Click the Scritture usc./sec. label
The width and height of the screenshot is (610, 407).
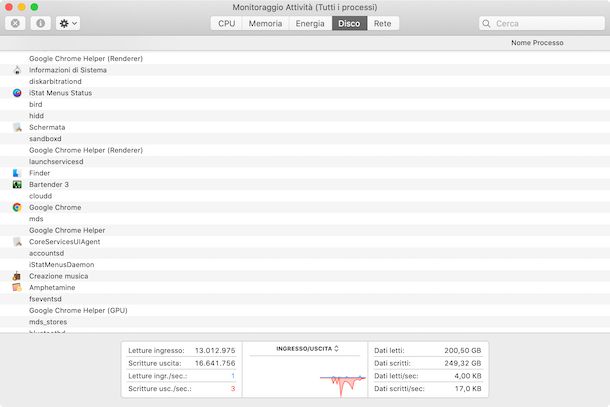click(160, 388)
